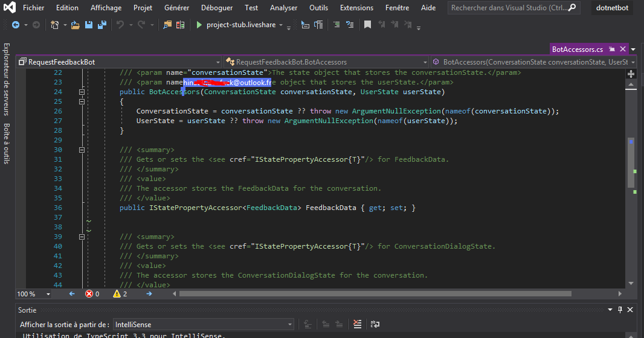Clear all output with the red-X icon

point(358,324)
